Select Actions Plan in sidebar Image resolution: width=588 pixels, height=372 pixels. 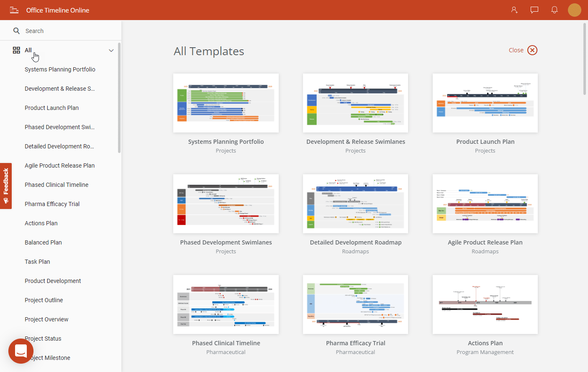41,223
